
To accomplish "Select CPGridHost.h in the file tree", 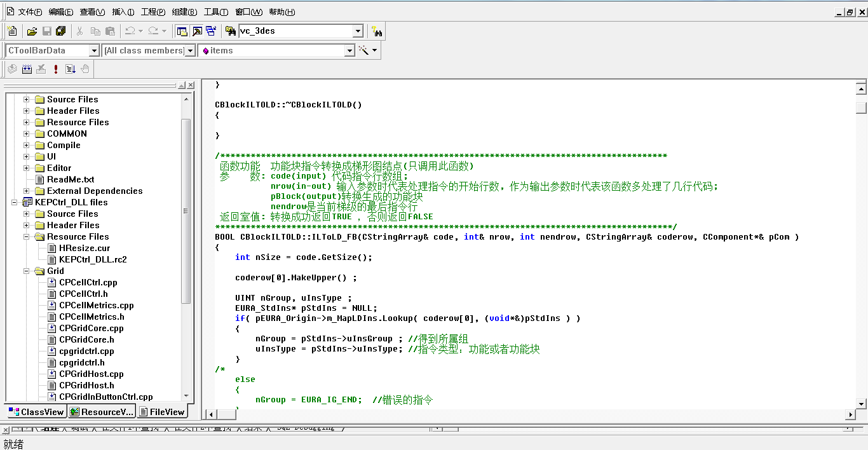I will (x=86, y=385).
